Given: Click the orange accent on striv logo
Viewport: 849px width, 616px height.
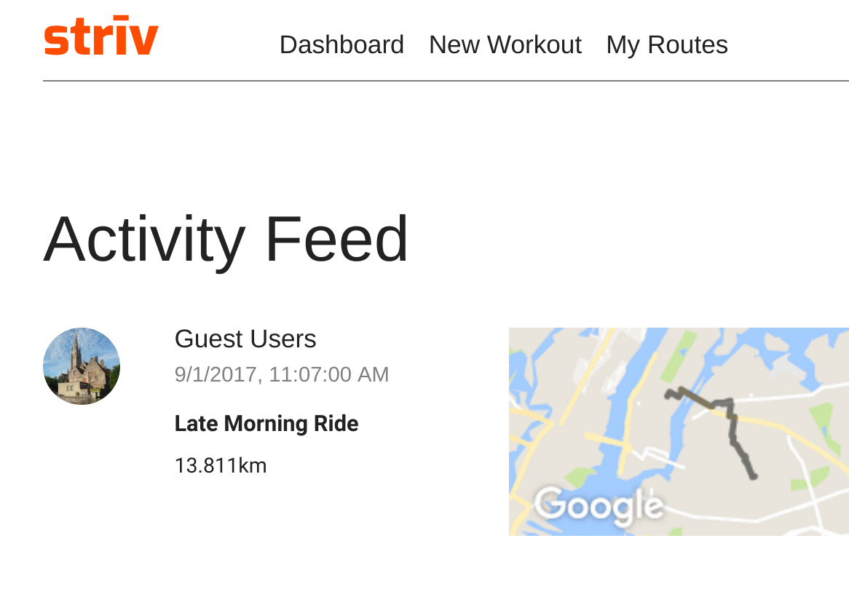Looking at the screenshot, I should coord(122,17).
